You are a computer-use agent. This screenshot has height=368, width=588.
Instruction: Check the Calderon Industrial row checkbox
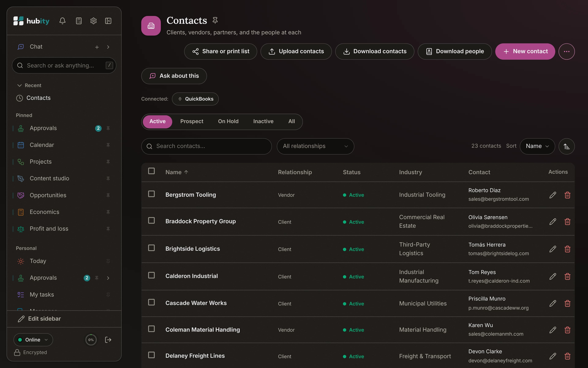click(151, 275)
